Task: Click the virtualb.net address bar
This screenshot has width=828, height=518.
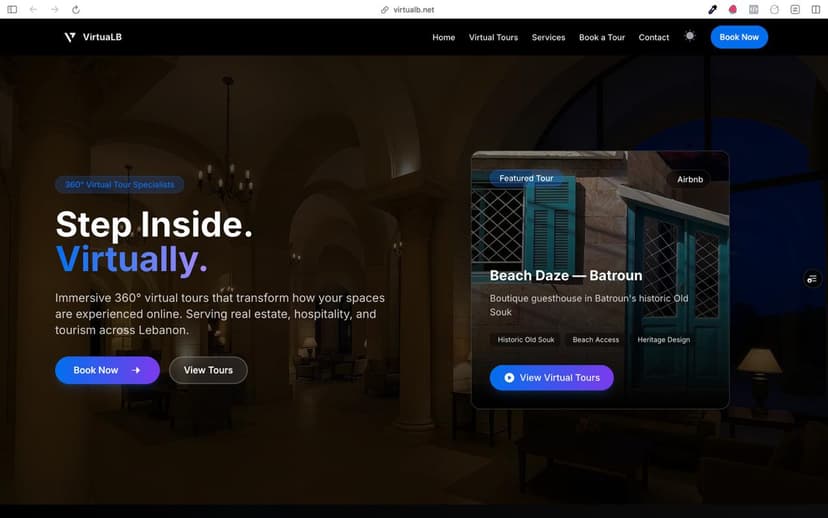Action: [413, 9]
